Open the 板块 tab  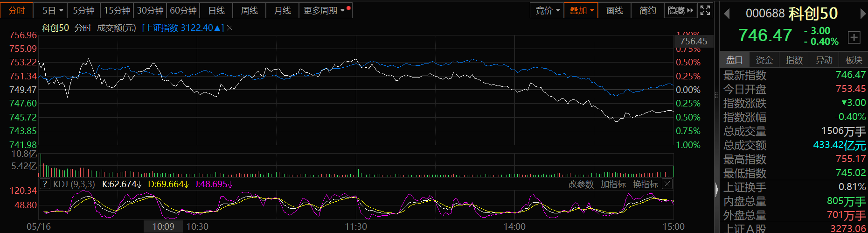[854, 60]
